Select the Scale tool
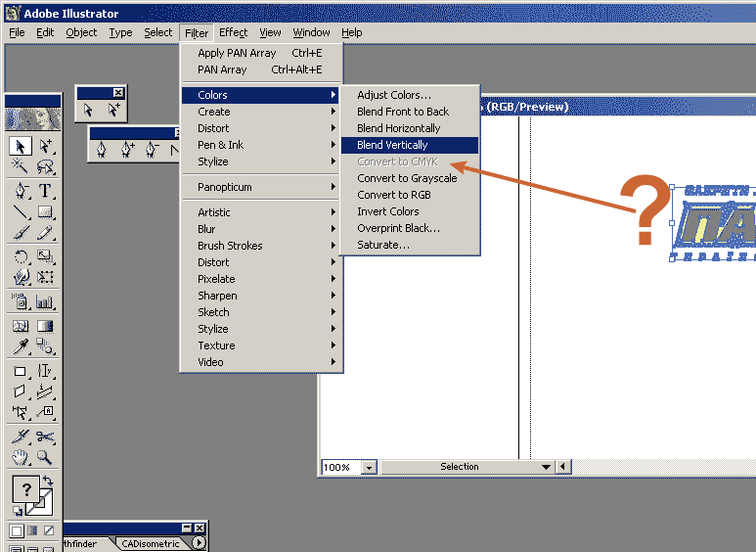 coord(45,256)
